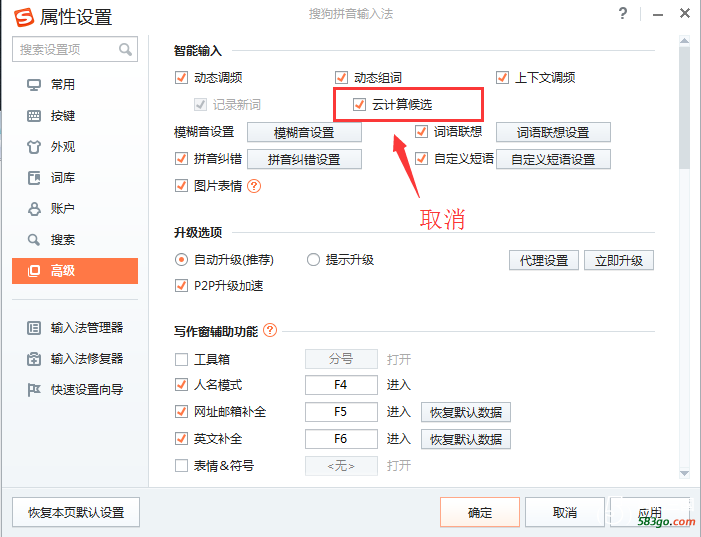Enable 表情&符号 checkbox
The height and width of the screenshot is (537, 701).
pos(181,465)
